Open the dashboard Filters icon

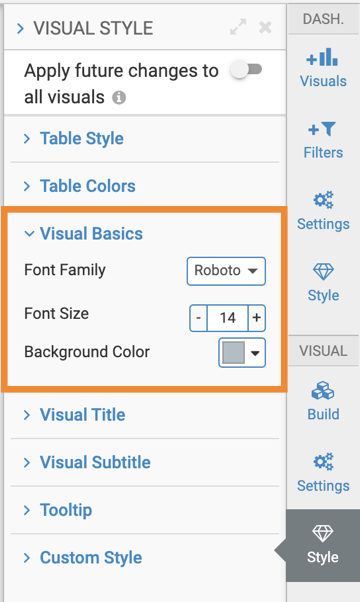click(323, 129)
